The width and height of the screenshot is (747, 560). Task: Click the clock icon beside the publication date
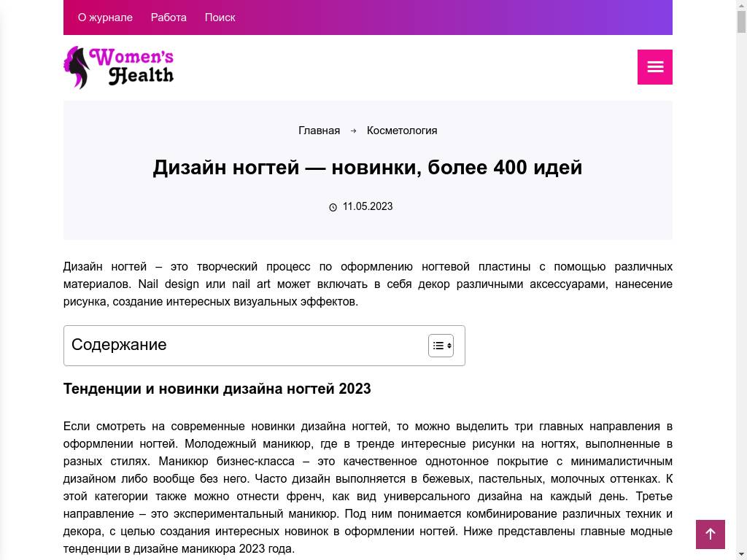pos(333,206)
